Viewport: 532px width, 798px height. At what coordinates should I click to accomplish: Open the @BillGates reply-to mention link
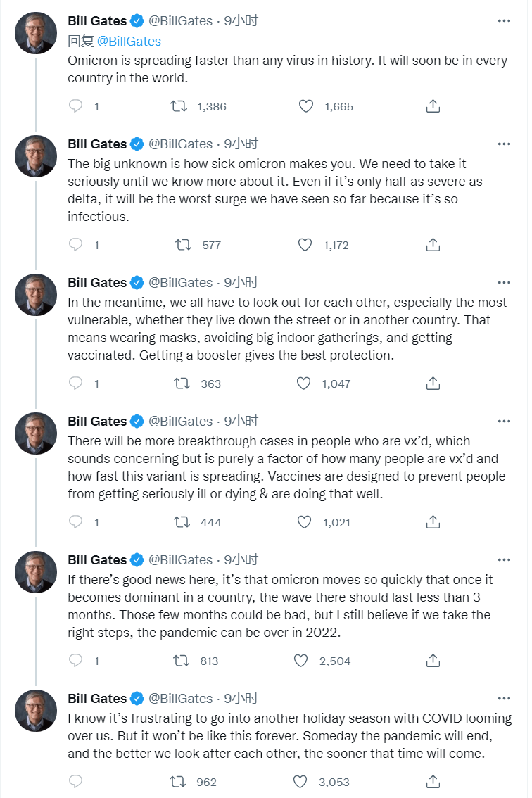coord(129,42)
